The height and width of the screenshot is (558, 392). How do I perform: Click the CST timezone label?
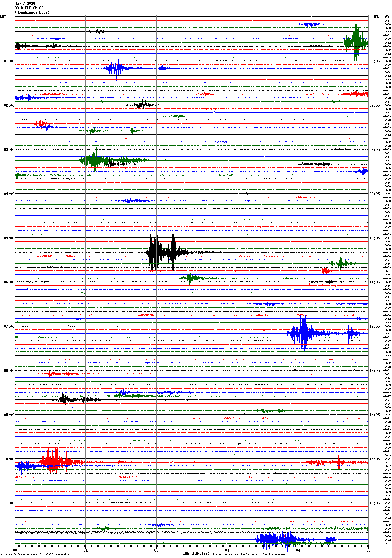coord(3,17)
